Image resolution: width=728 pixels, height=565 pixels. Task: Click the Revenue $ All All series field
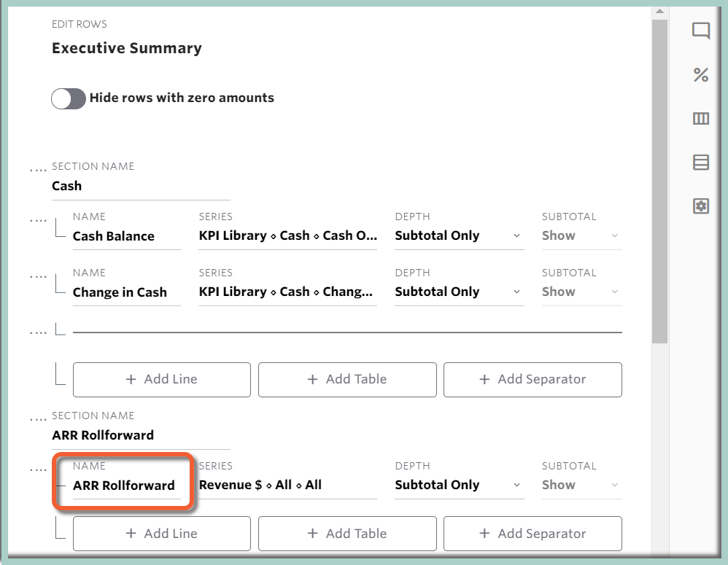[288, 484]
